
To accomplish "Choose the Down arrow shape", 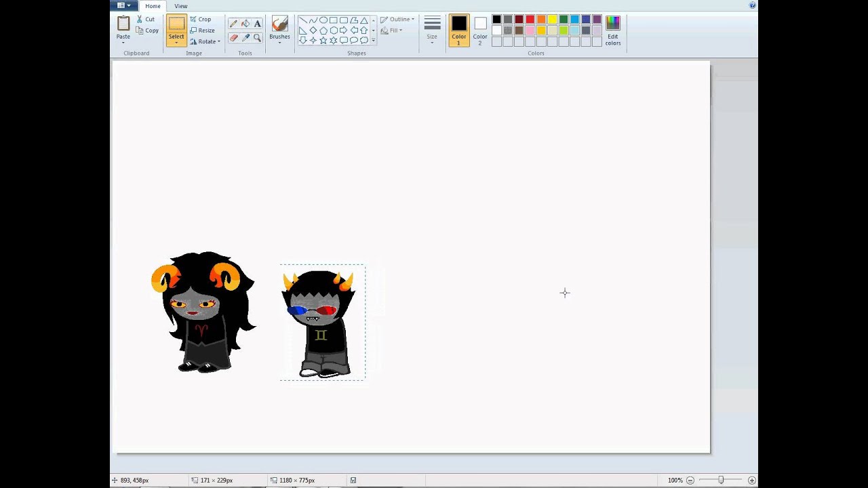I will (303, 41).
